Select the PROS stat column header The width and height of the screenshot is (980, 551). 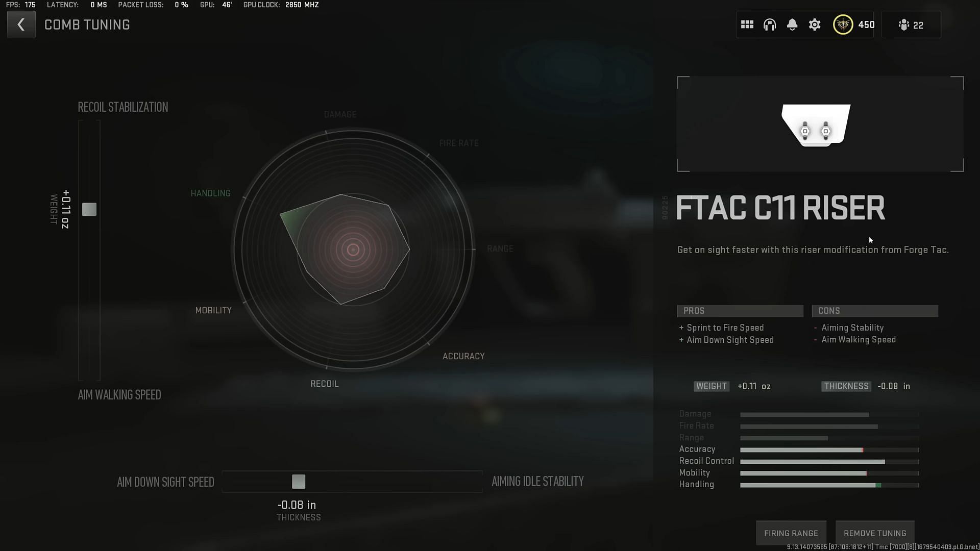(x=740, y=310)
